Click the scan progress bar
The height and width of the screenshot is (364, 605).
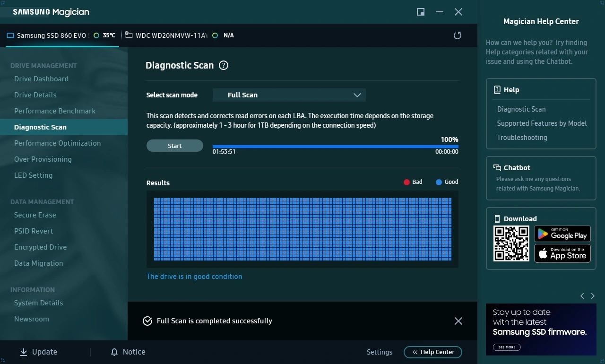click(336, 147)
